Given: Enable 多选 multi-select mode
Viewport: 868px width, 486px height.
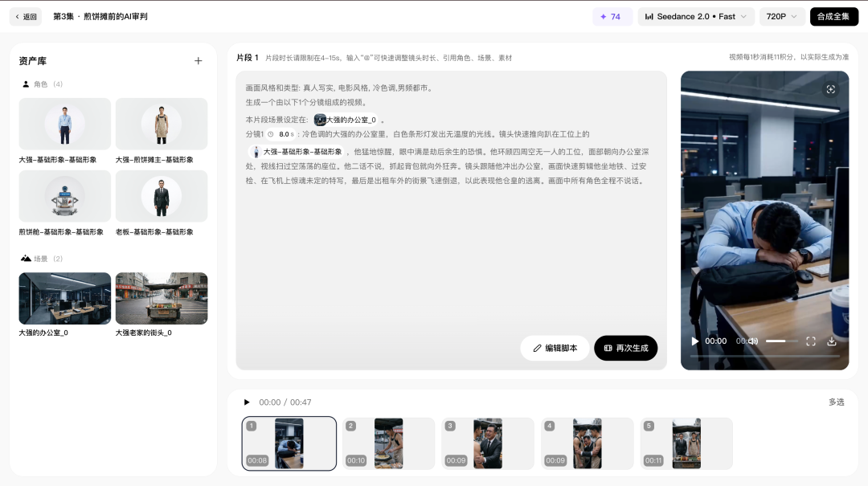Looking at the screenshot, I should click(x=836, y=402).
